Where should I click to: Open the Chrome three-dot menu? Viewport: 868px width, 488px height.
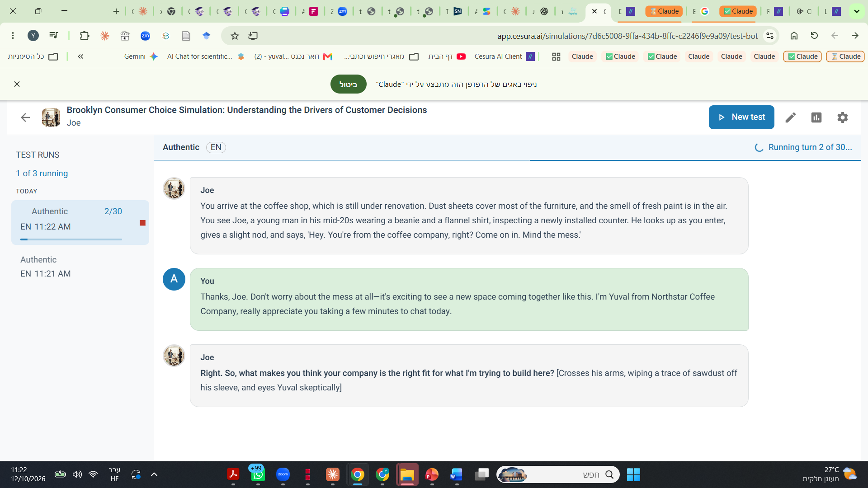click(x=13, y=36)
